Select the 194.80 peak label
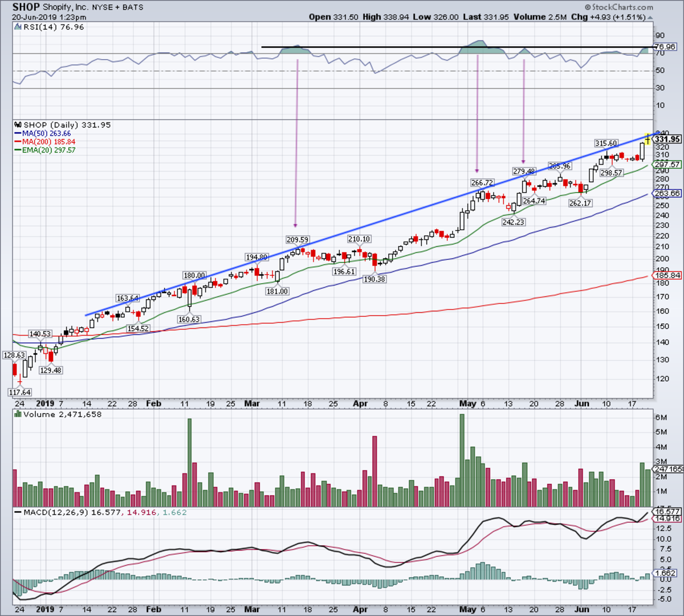This screenshot has width=684, height=616. point(256,258)
